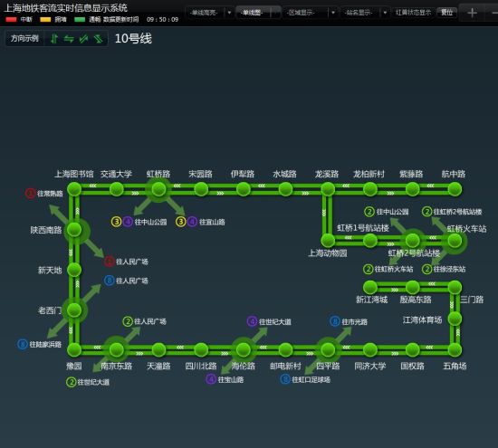The width and height of the screenshot is (498, 448).
Task: Click the 虹桥路 interchange station node
Action: click(x=158, y=189)
